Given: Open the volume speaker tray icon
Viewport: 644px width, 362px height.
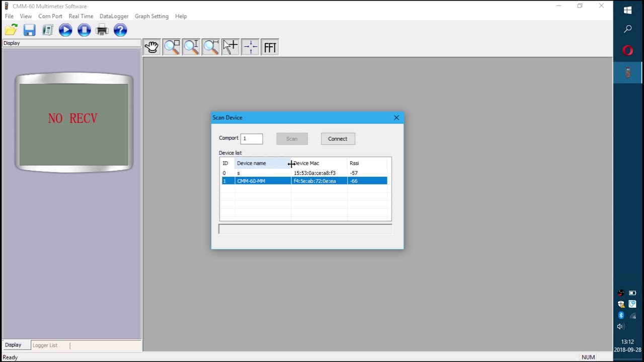Looking at the screenshot, I should pos(621,327).
